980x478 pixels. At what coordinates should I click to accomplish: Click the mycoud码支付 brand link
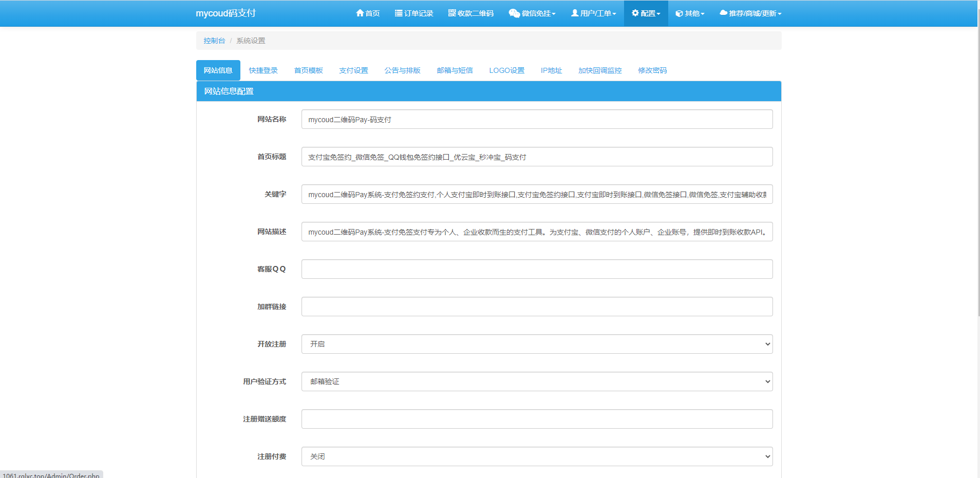point(225,13)
